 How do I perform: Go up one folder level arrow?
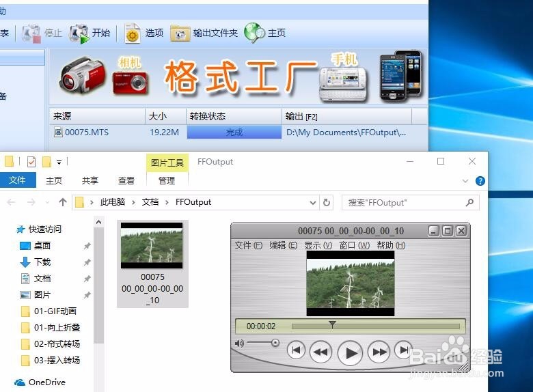[x=63, y=202]
